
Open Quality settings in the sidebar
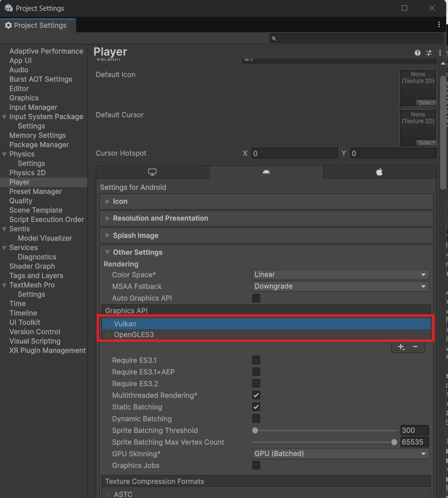pyautogui.click(x=21, y=201)
